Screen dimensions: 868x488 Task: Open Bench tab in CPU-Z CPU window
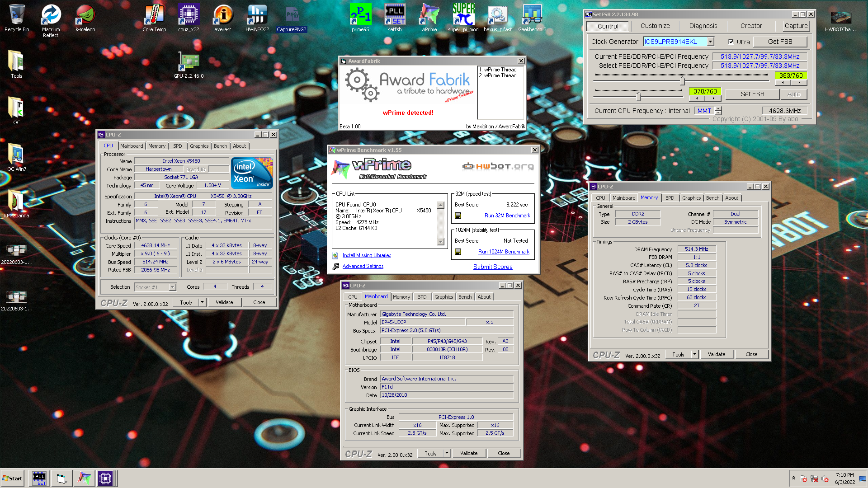[221, 146]
